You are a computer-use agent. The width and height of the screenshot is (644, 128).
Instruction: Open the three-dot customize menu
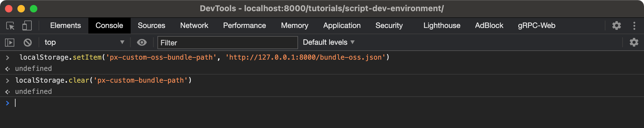click(x=634, y=26)
